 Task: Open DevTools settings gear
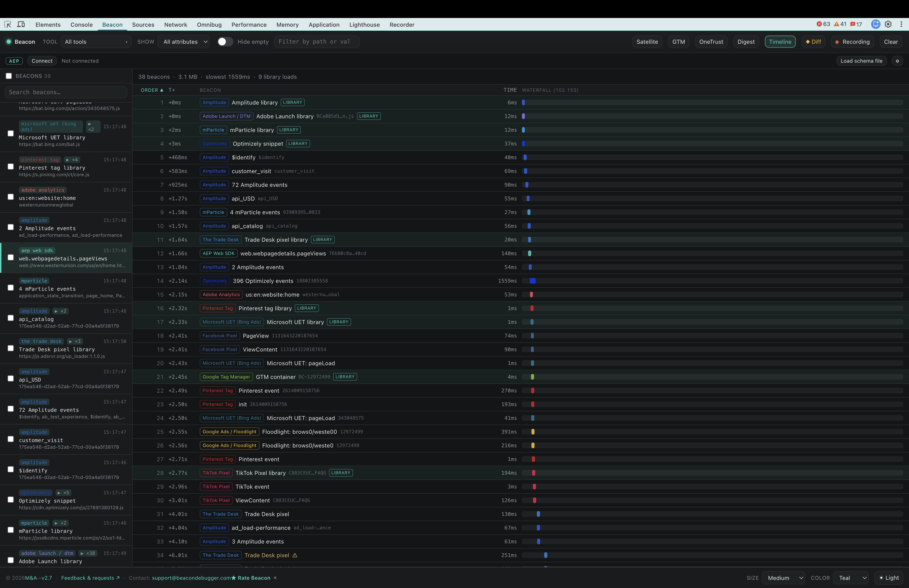pyautogui.click(x=888, y=24)
